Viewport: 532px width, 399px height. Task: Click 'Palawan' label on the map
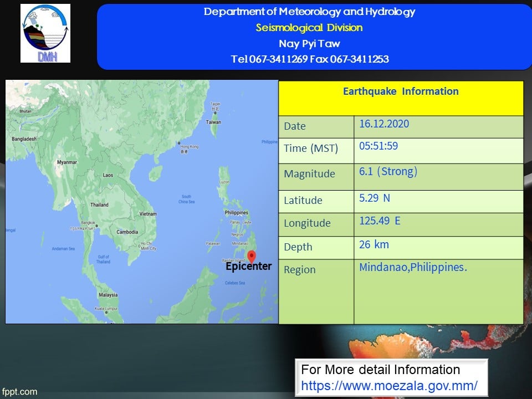pos(213,243)
